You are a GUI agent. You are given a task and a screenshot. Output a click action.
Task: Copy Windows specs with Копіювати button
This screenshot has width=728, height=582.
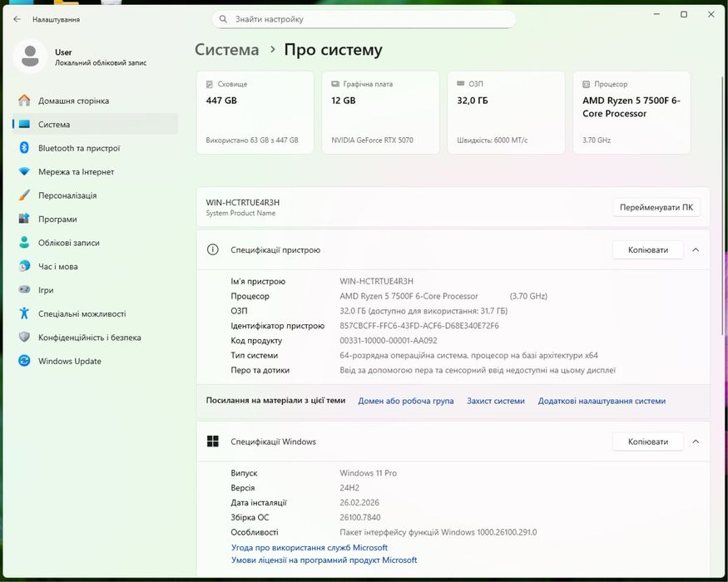coord(648,441)
